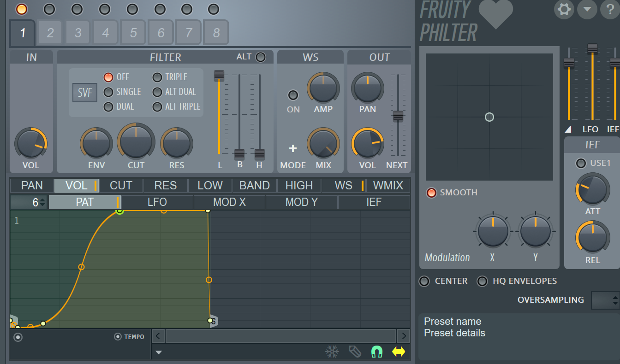
Task: Select filter slot 1
Action: point(23,33)
